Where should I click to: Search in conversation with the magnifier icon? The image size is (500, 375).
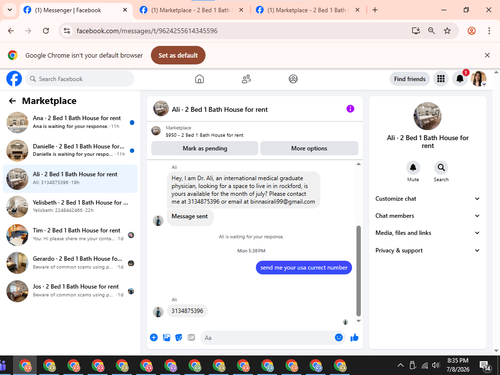pyautogui.click(x=441, y=167)
